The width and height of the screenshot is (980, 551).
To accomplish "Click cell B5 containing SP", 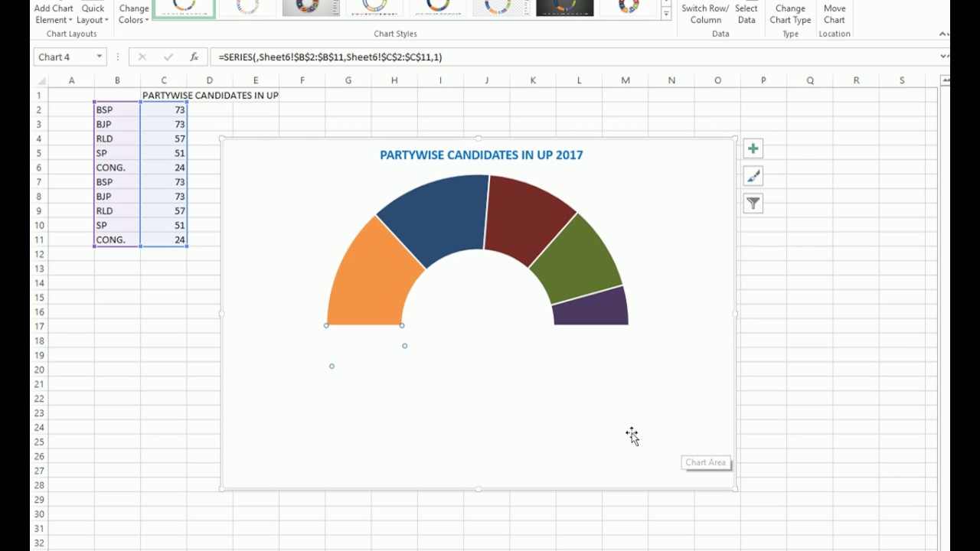I will pos(117,153).
